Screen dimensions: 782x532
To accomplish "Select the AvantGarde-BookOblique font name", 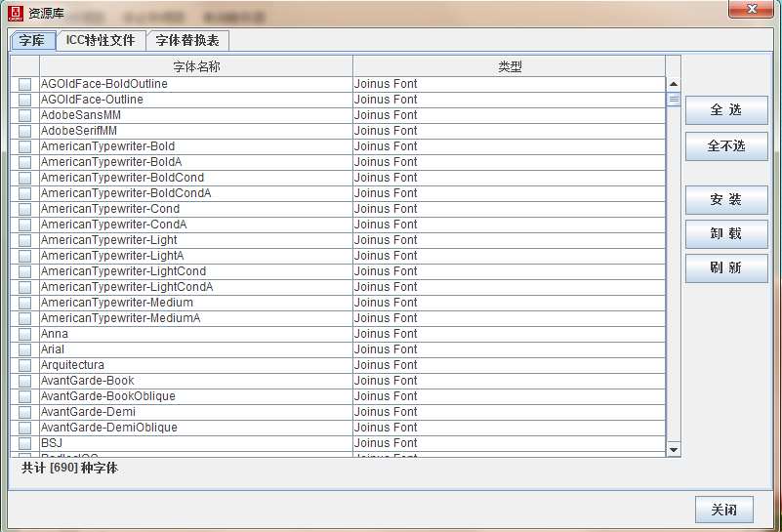I will 108,396.
